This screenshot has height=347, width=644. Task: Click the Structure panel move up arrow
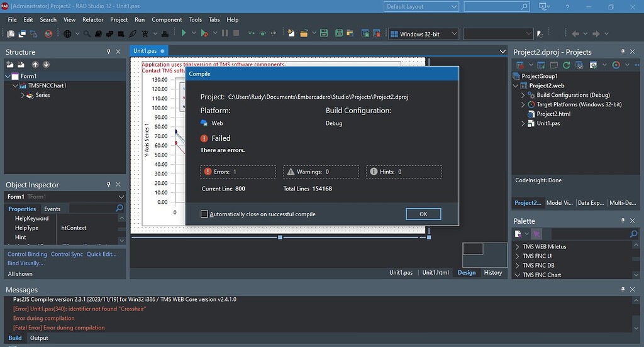[x=35, y=65]
